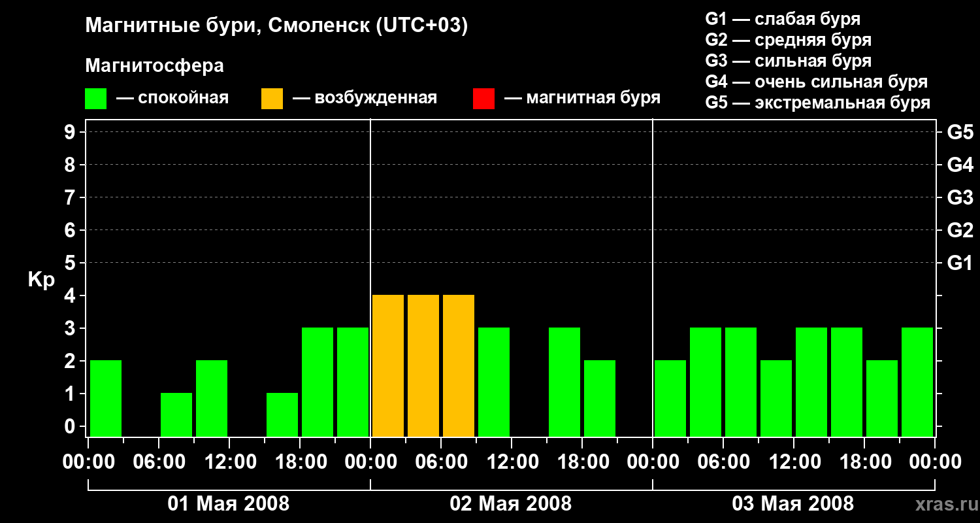Click the red 'магнитная буря' legend swatch
This screenshot has width=980, height=523.
coord(483,99)
